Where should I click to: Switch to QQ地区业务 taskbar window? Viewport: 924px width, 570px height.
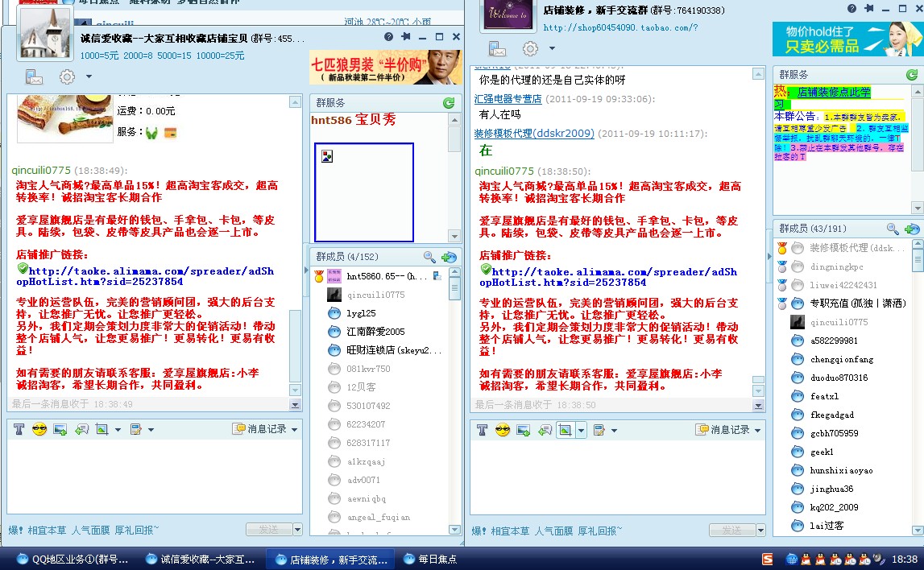72,559
